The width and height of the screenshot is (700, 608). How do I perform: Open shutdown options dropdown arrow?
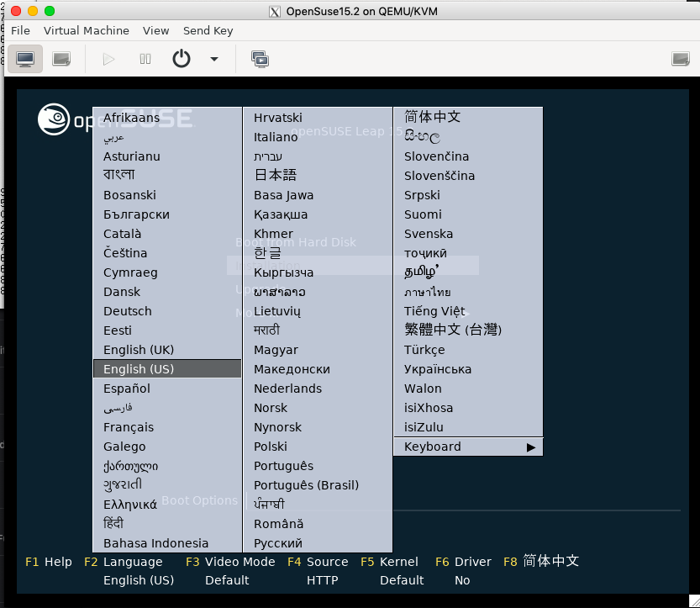pos(214,59)
